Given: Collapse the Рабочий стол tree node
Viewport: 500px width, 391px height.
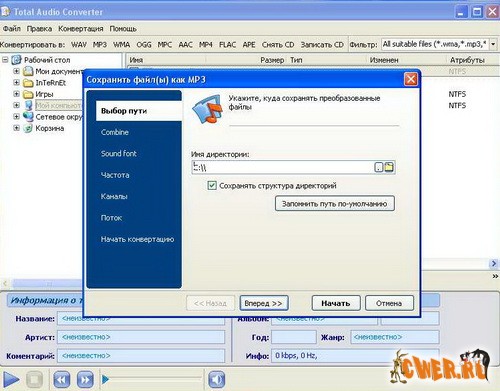Looking at the screenshot, I should pyautogui.click(x=5, y=60).
